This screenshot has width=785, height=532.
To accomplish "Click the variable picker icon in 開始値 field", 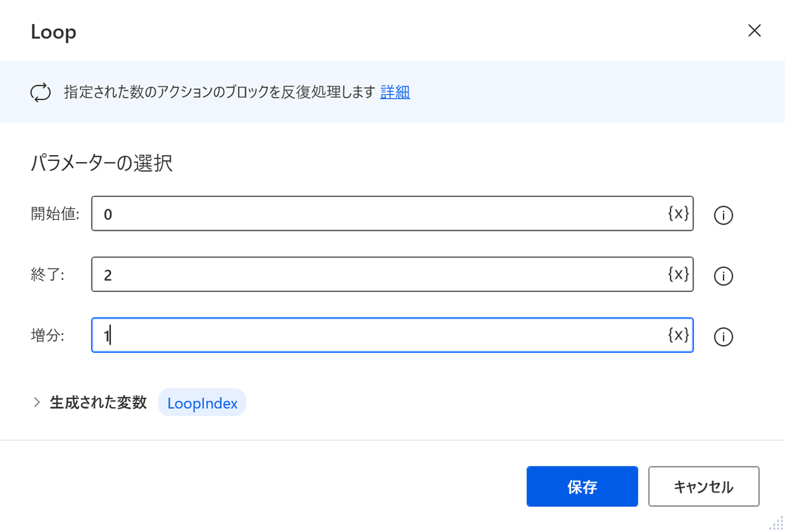I will pyautogui.click(x=678, y=213).
